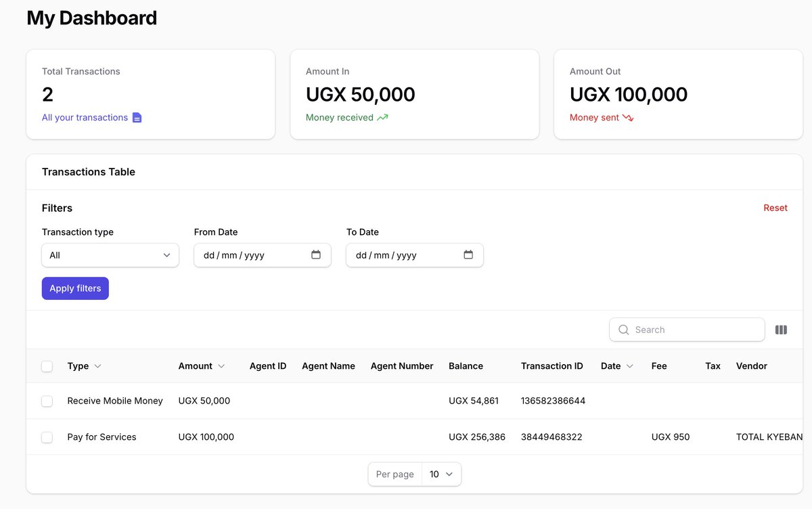
Task: Click the UGX 100,000 amount in the table
Action: (x=206, y=437)
